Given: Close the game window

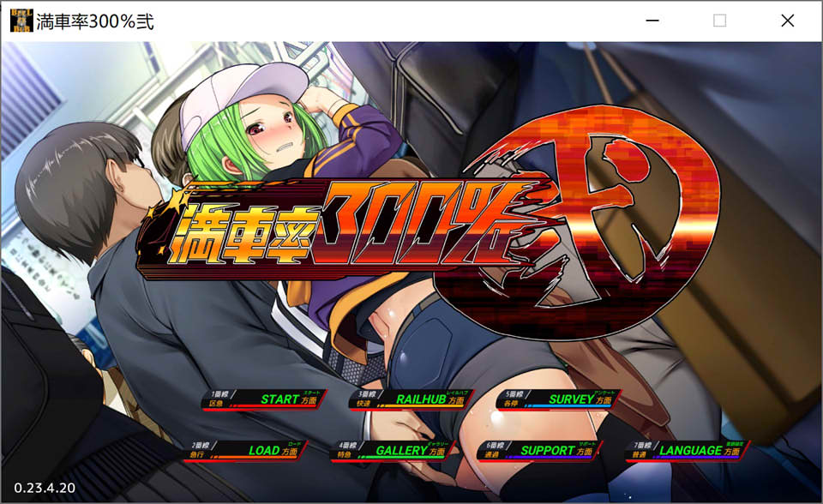Looking at the screenshot, I should [x=787, y=21].
